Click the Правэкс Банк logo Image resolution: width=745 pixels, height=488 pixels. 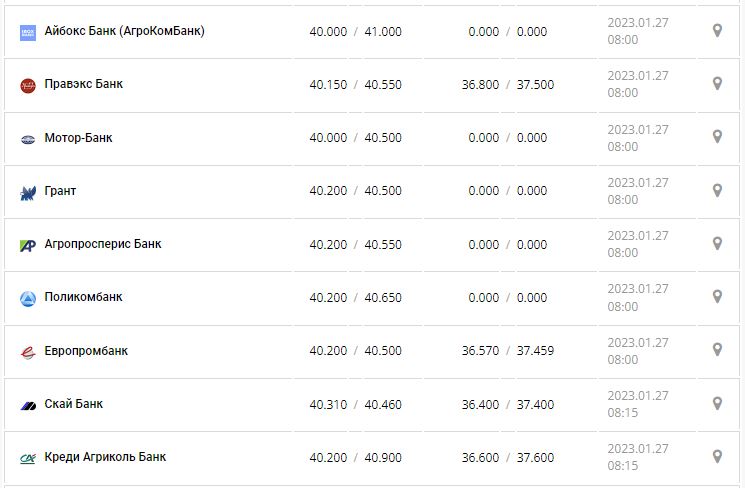[x=28, y=85]
